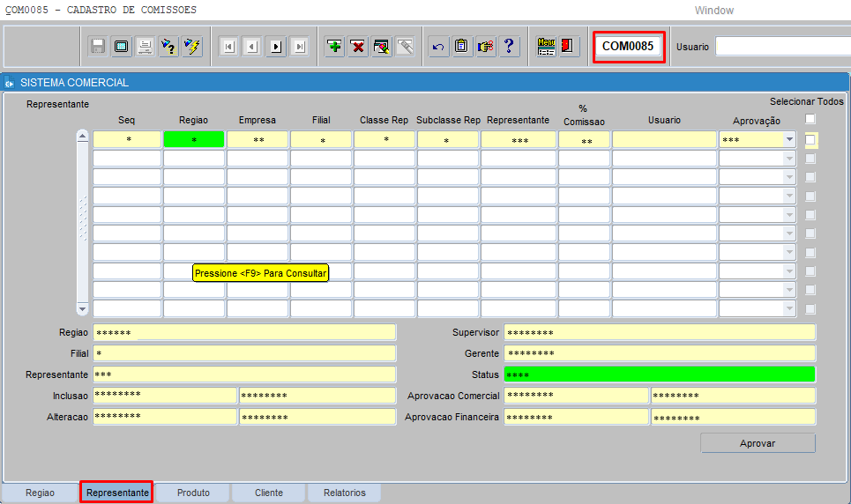Image resolution: width=851 pixels, height=504 pixels.
Task: Open the Relatorios tab
Action: [x=344, y=493]
